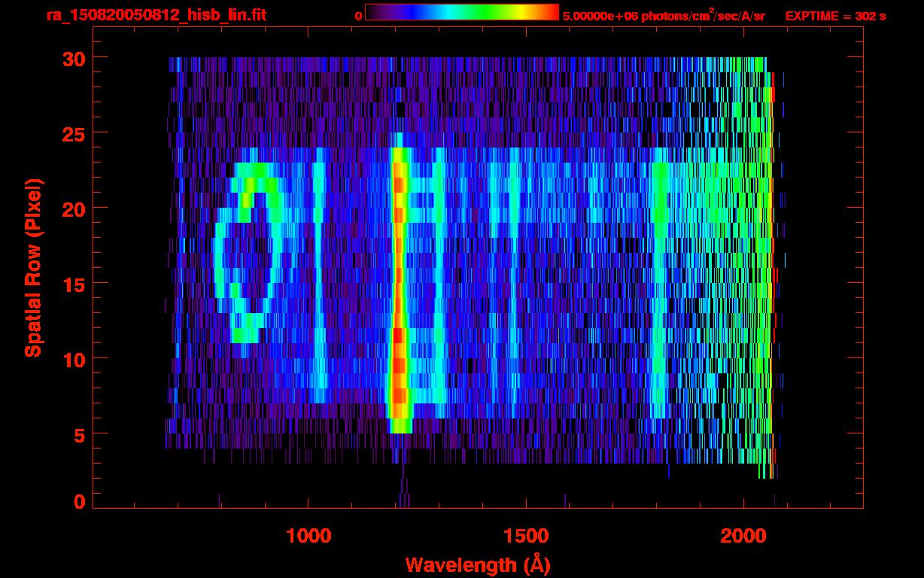Click the file name ra_150820050812_hisb_lin.fit
Image resolution: width=924 pixels, height=578 pixels.
(156, 15)
